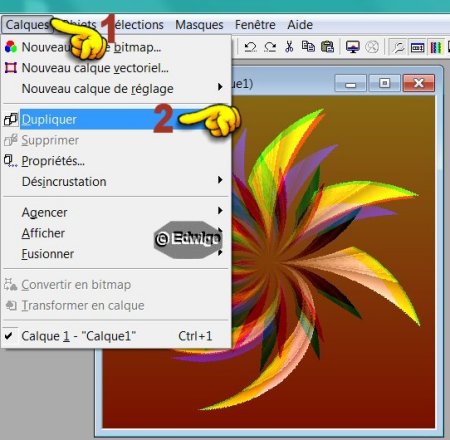450x440 pixels.
Task: Click the monitor display icon in toolbar
Action: [x=353, y=47]
